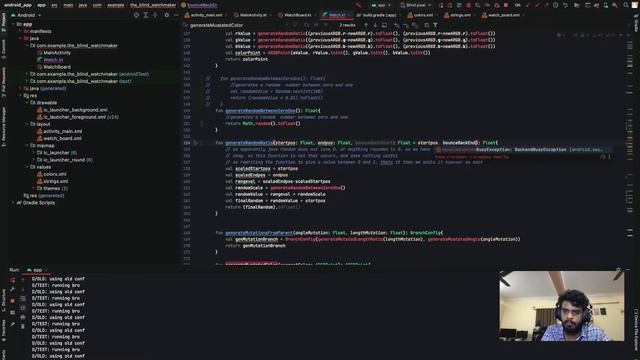The height and width of the screenshot is (360, 640).
Task: Click the bounceBackEn breadcrumb item
Action: point(199,5)
